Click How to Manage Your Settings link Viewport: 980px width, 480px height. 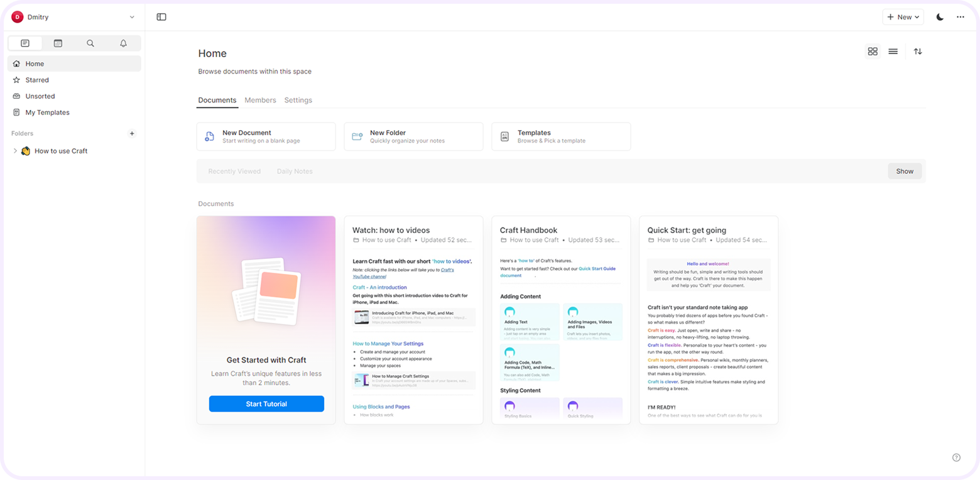(388, 344)
